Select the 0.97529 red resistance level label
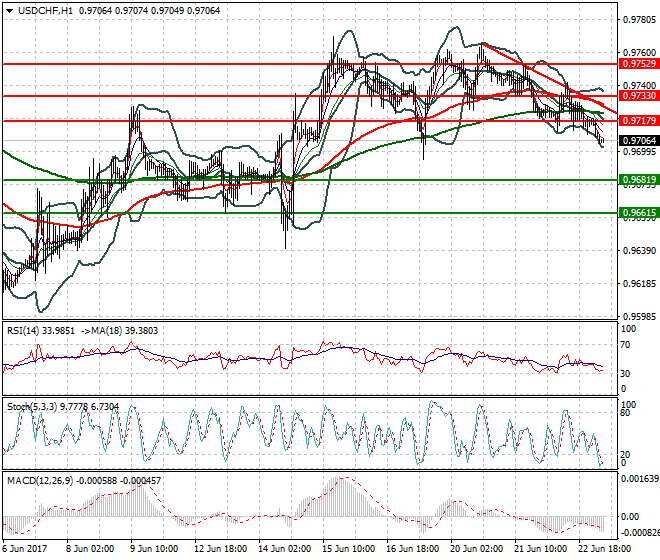 [639, 64]
